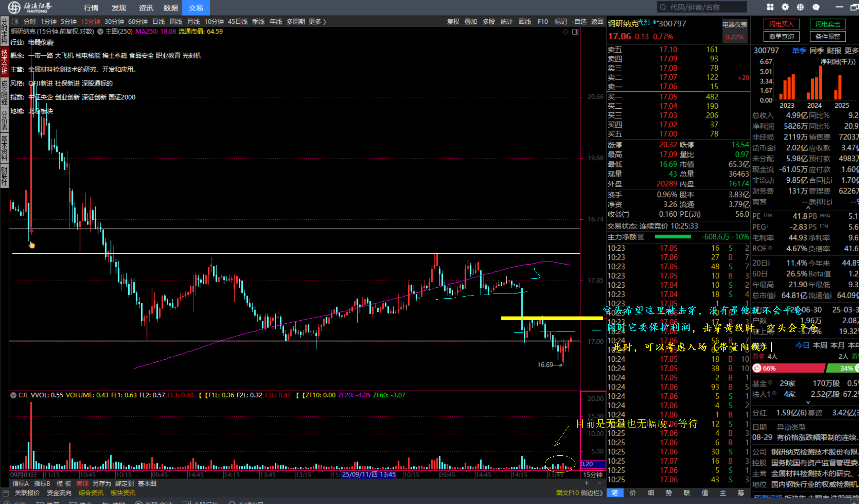
Task: Open 统计 statistics menu
Action: 506,22
